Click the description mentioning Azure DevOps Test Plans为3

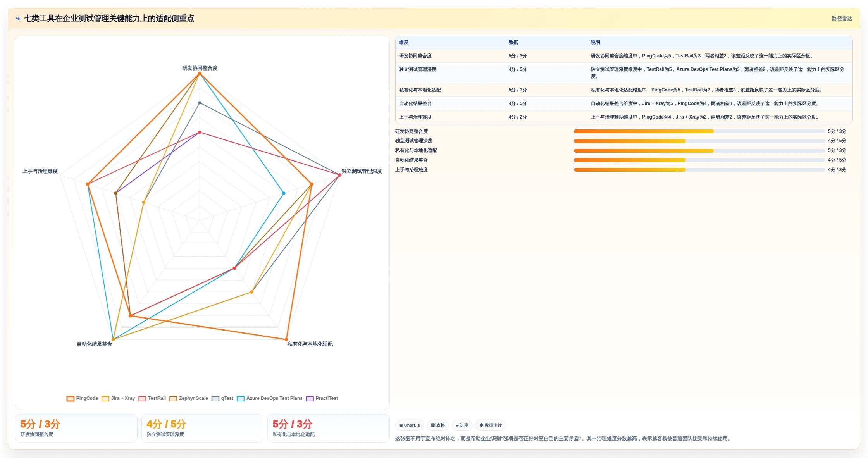pyautogui.click(x=717, y=73)
